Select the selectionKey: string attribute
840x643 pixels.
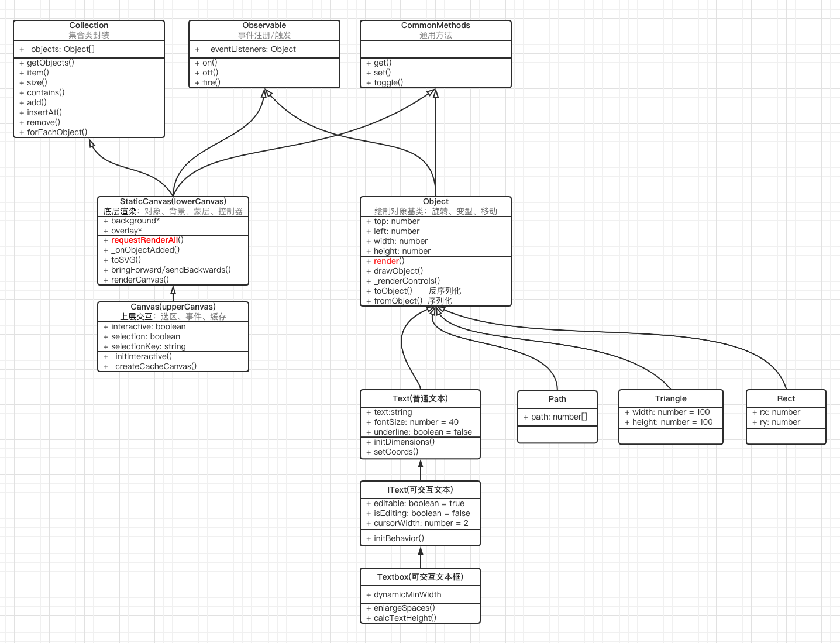pyautogui.click(x=148, y=346)
